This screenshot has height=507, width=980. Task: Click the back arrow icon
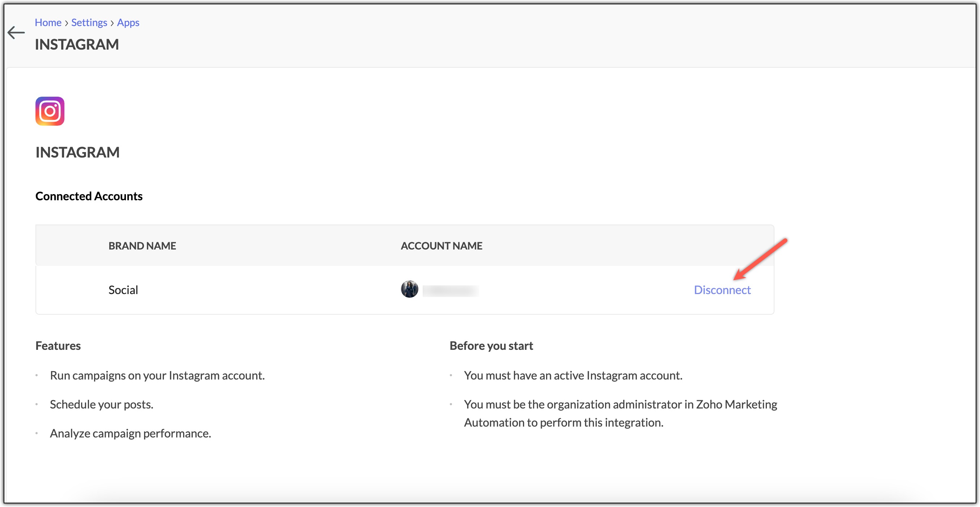[x=16, y=33]
